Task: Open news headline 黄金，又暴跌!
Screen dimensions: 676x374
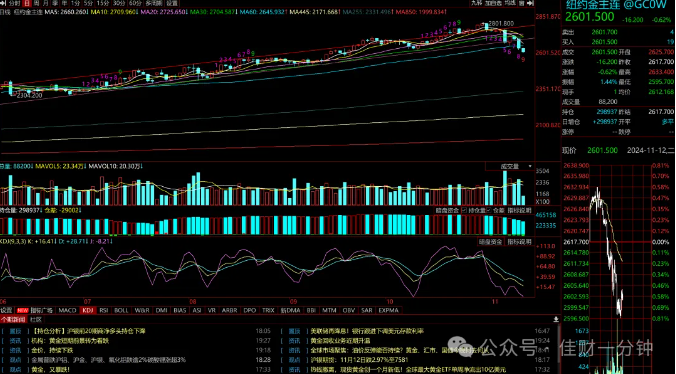Action: pos(51,370)
